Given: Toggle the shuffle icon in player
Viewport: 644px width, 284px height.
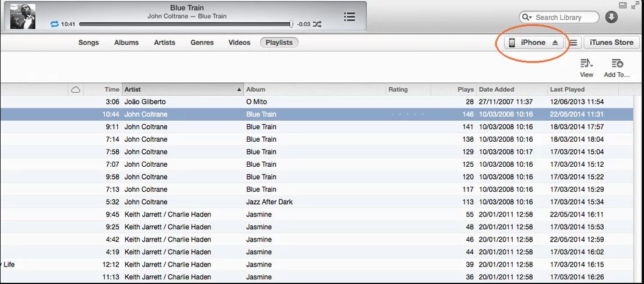Looking at the screenshot, I should coord(316,24).
